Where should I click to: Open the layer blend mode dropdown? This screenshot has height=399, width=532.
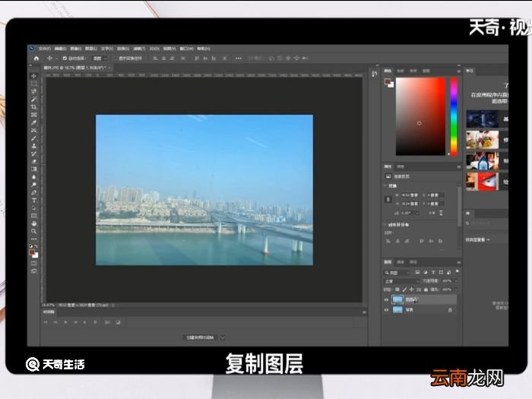coord(402,281)
